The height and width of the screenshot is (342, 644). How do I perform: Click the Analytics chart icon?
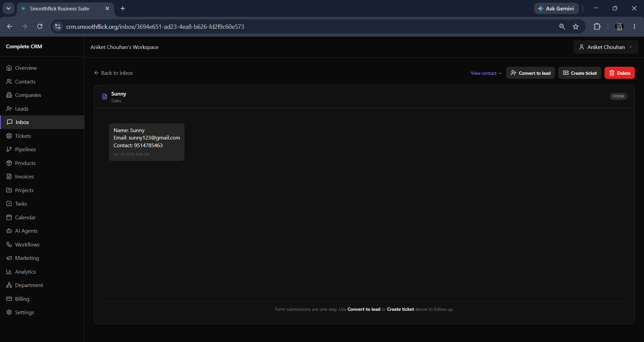pos(9,272)
